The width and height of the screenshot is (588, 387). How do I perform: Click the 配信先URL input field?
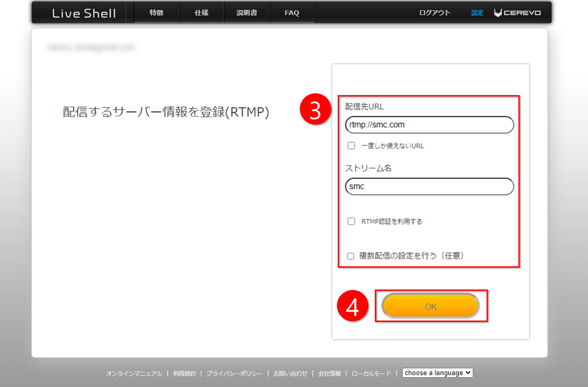(x=429, y=125)
